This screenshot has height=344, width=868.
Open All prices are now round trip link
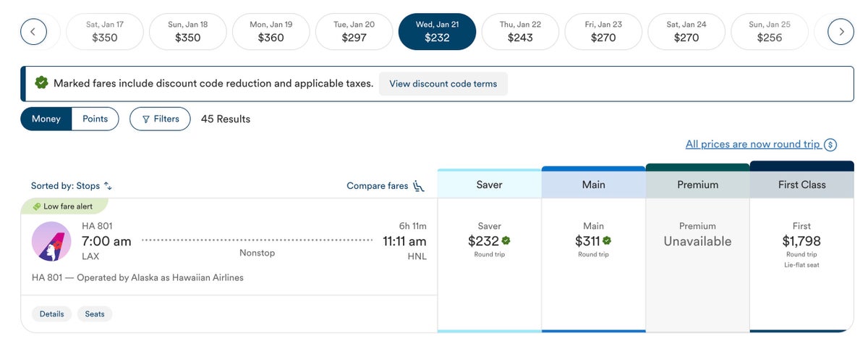752,144
